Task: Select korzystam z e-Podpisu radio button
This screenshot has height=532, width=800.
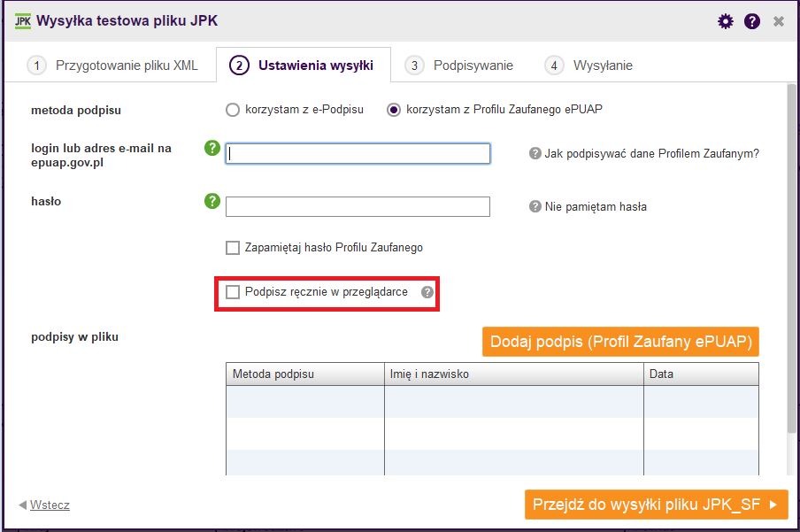Action: pyautogui.click(x=233, y=110)
